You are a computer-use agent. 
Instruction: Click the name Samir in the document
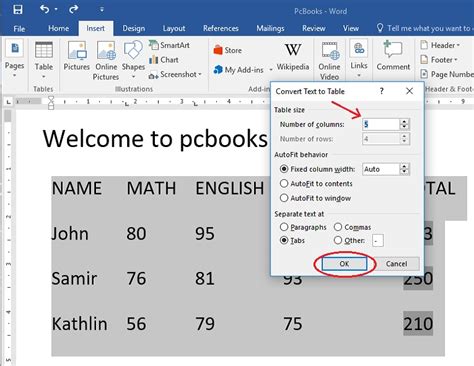(x=74, y=278)
